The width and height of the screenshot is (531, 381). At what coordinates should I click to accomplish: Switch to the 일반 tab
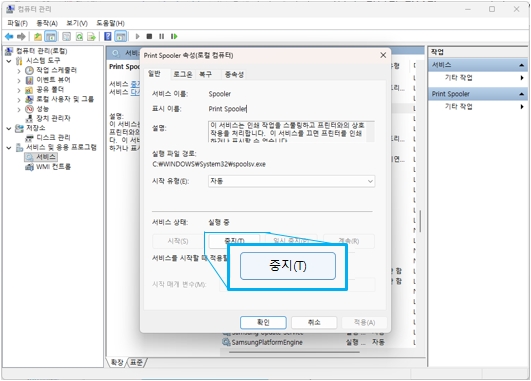pos(154,74)
